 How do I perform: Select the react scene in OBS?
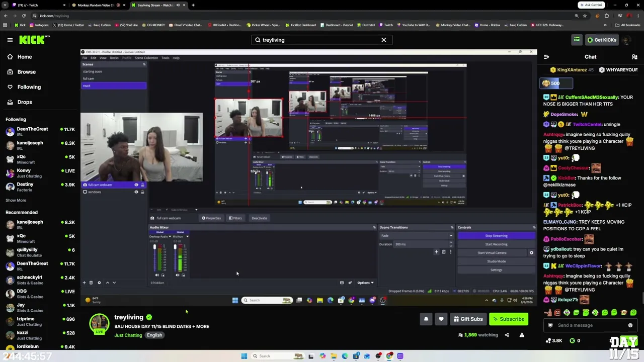(114, 86)
